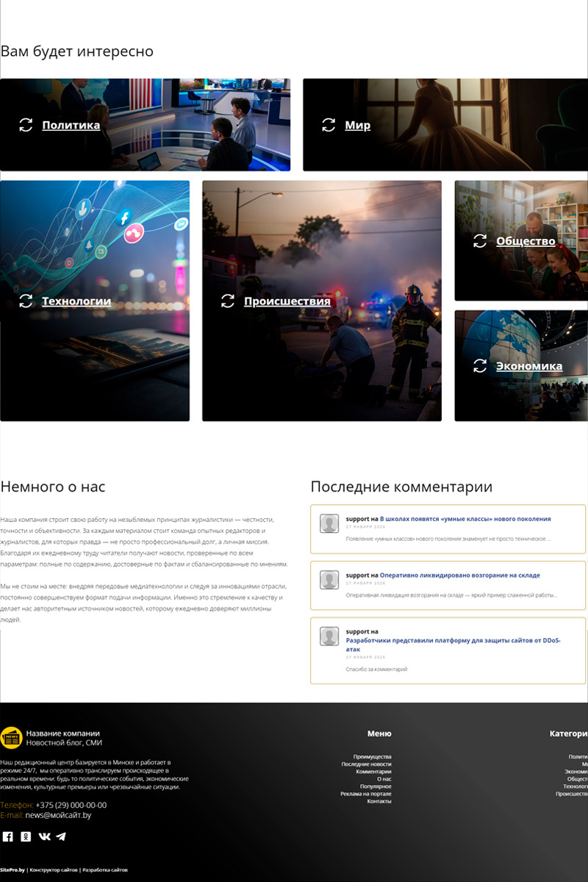Open the Telegram icon in footer

point(61,836)
